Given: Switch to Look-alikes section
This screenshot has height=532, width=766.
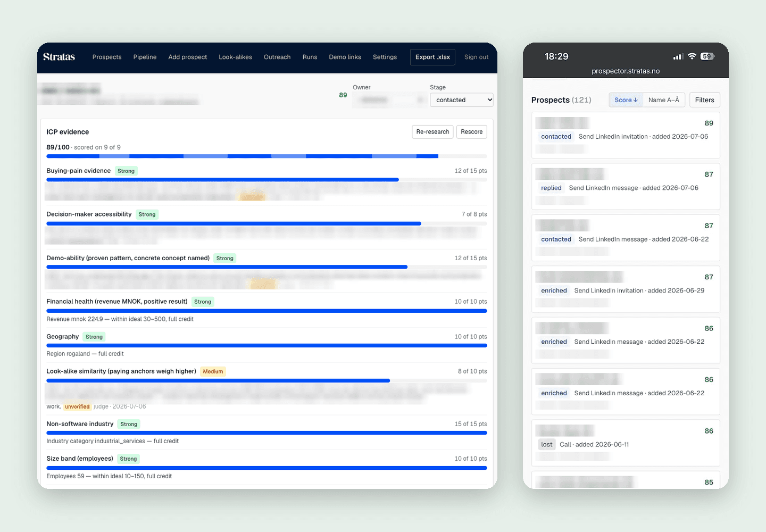Looking at the screenshot, I should [235, 57].
